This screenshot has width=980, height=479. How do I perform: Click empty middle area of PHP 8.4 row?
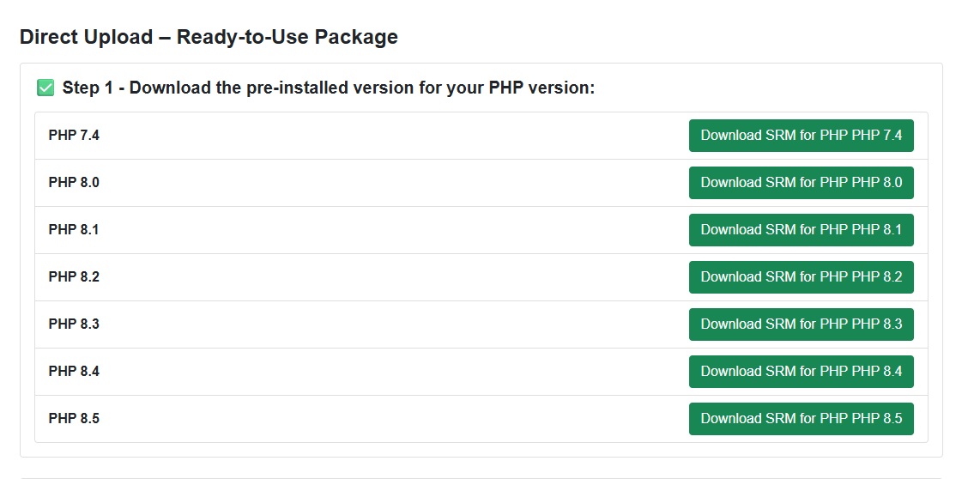coord(386,372)
